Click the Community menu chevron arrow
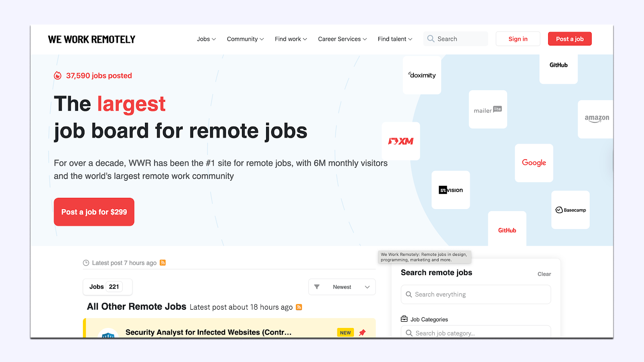Image resolution: width=644 pixels, height=362 pixels. (x=262, y=39)
